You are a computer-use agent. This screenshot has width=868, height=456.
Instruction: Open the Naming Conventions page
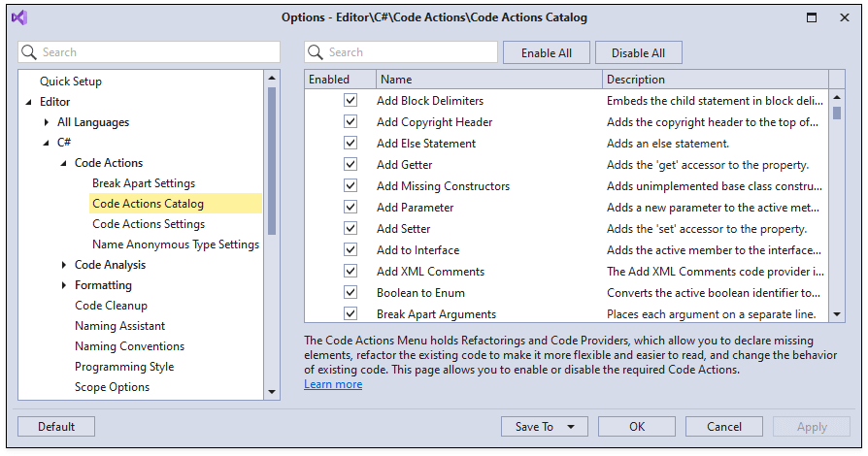pos(129,346)
